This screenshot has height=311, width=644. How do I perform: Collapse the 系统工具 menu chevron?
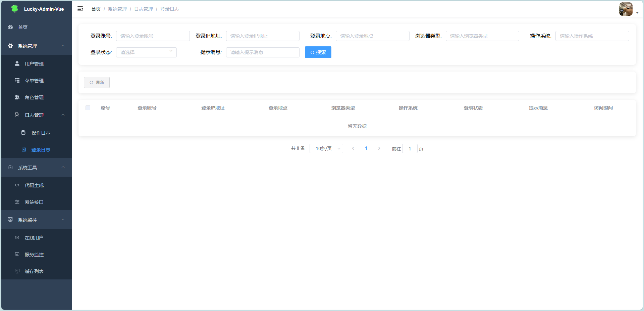pyautogui.click(x=63, y=167)
